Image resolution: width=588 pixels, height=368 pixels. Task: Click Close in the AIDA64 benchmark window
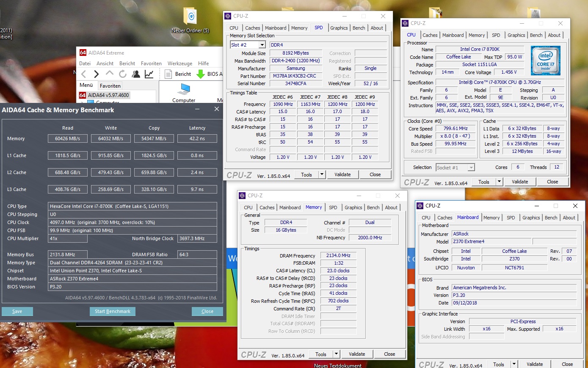207,311
